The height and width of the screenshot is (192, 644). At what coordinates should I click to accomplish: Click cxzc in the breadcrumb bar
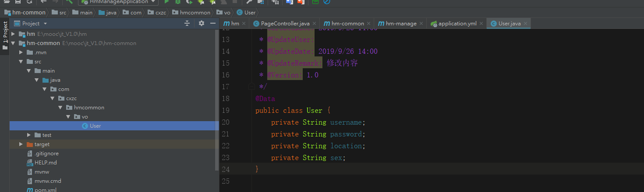click(157, 12)
